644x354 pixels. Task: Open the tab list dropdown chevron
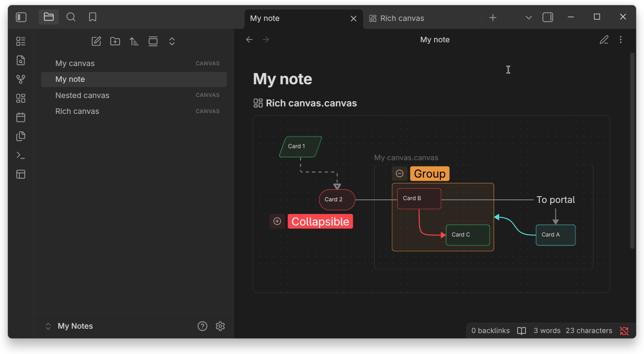click(x=529, y=18)
